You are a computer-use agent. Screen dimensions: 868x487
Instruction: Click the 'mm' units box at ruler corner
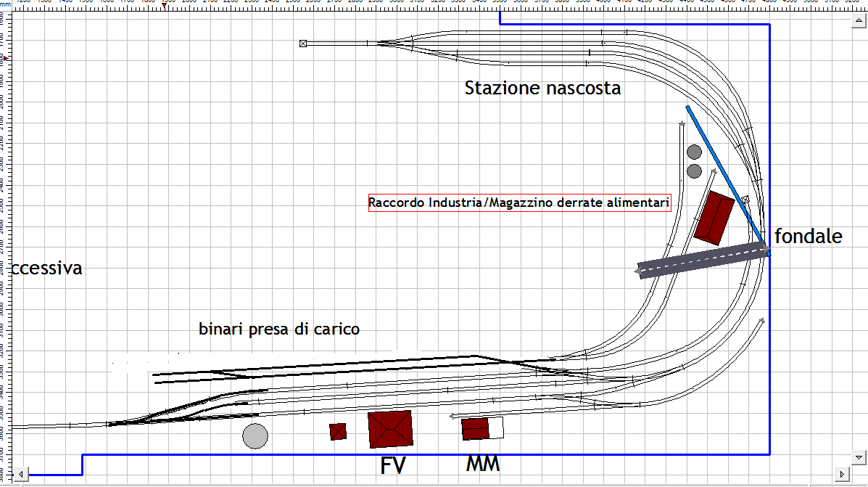(x=5, y=5)
